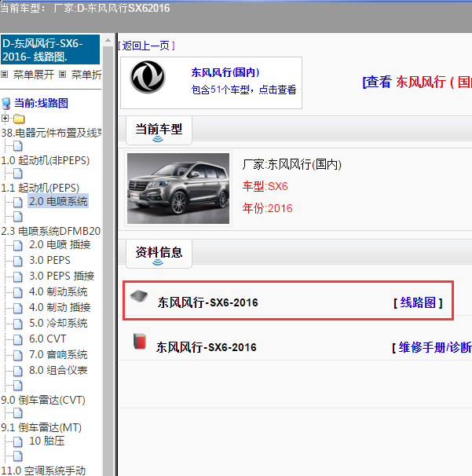Click 返回上一页 back link
This screenshot has height=476, width=472.
click(146, 46)
